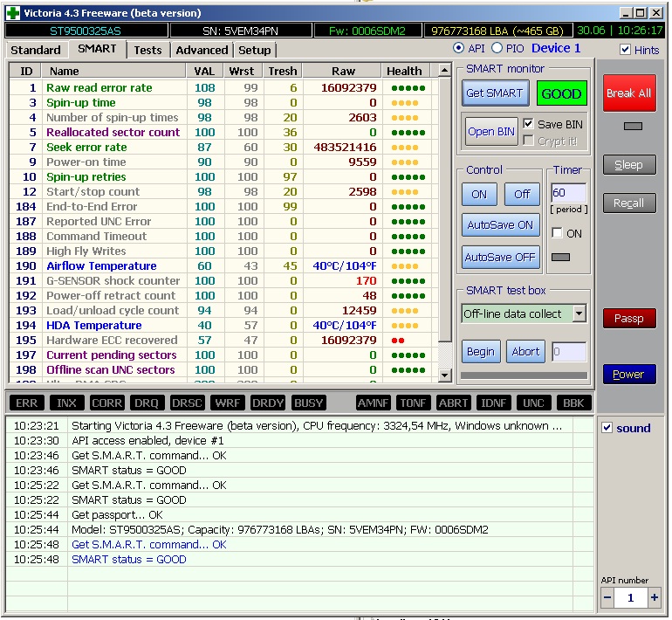Viewport: 672px width, 620px height.
Task: Turn SMART control ON
Action: click(479, 195)
